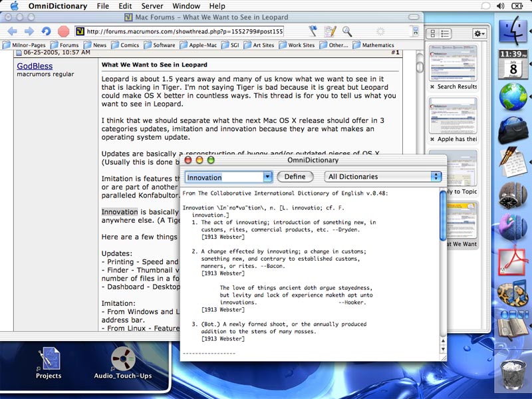
Task: Click the red stop-loading icon
Action: click(x=63, y=31)
